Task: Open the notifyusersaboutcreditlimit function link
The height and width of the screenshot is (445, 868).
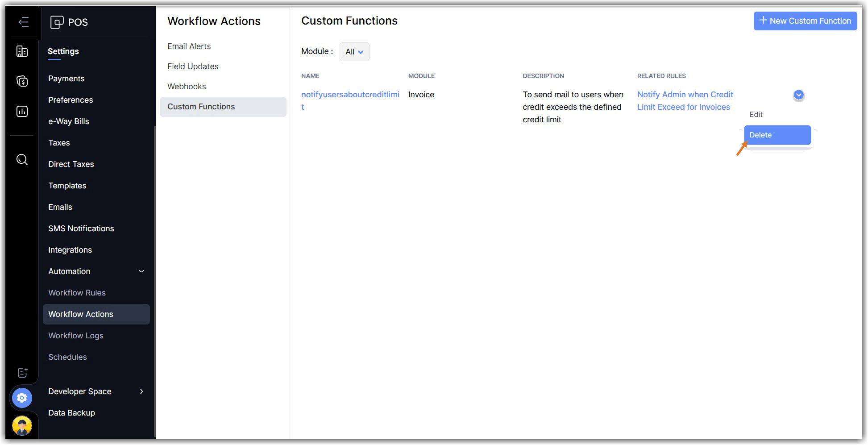Action: pyautogui.click(x=349, y=95)
